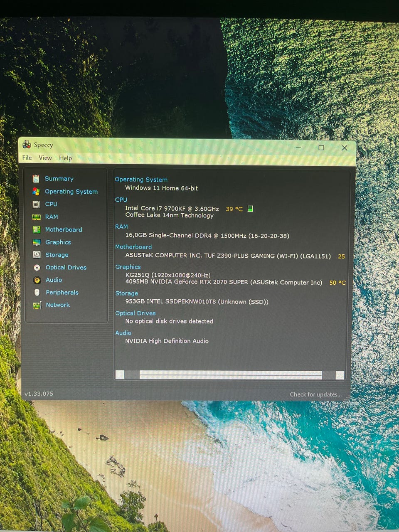The width and height of the screenshot is (399, 532).
Task: Select CPU in the sidebar list
Action: (x=51, y=204)
